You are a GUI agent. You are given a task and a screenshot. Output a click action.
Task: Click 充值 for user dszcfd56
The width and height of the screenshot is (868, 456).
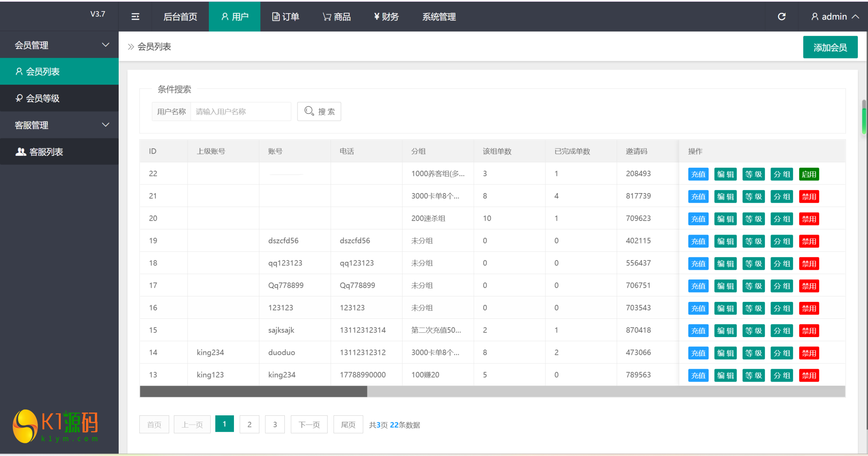pos(698,241)
